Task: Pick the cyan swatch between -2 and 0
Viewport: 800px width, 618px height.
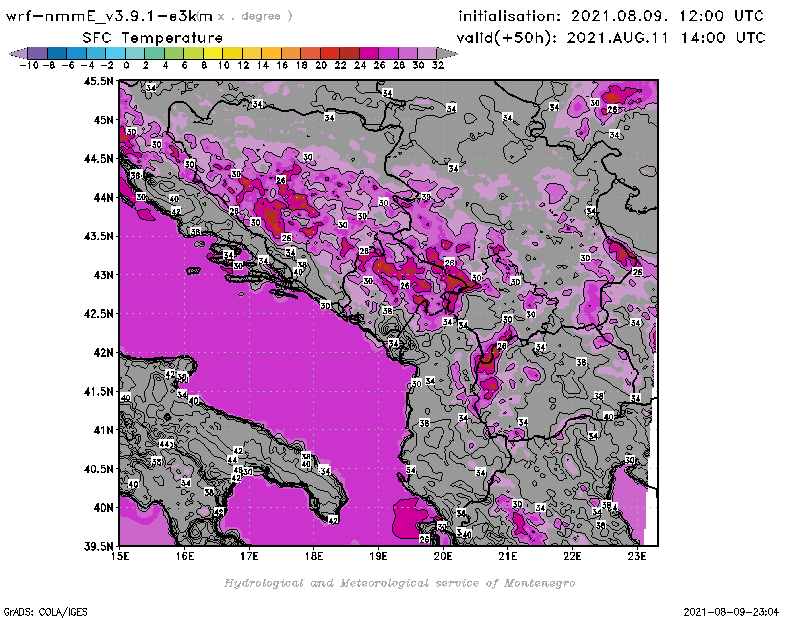Action: point(115,53)
